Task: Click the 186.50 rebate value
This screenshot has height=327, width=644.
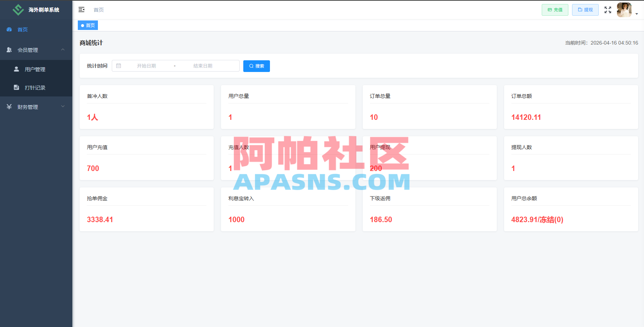Action: point(381,220)
